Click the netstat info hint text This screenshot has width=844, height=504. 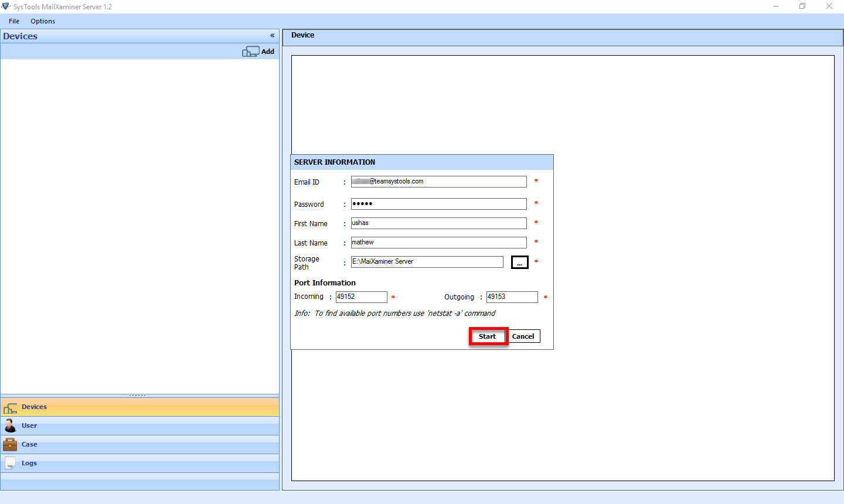[394, 314]
